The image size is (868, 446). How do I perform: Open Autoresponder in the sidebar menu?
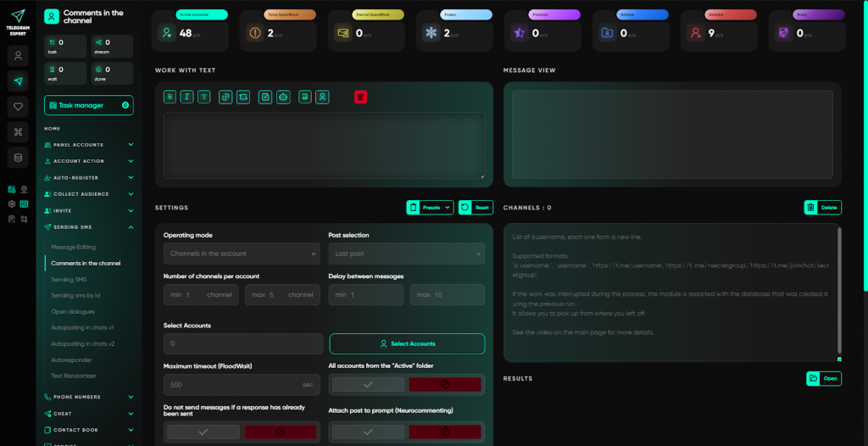pos(70,360)
